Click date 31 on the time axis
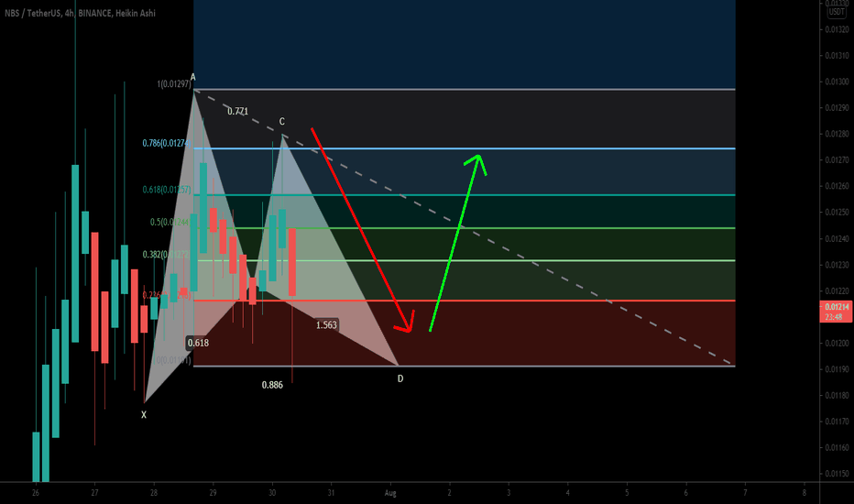854x504 pixels. 331,493
